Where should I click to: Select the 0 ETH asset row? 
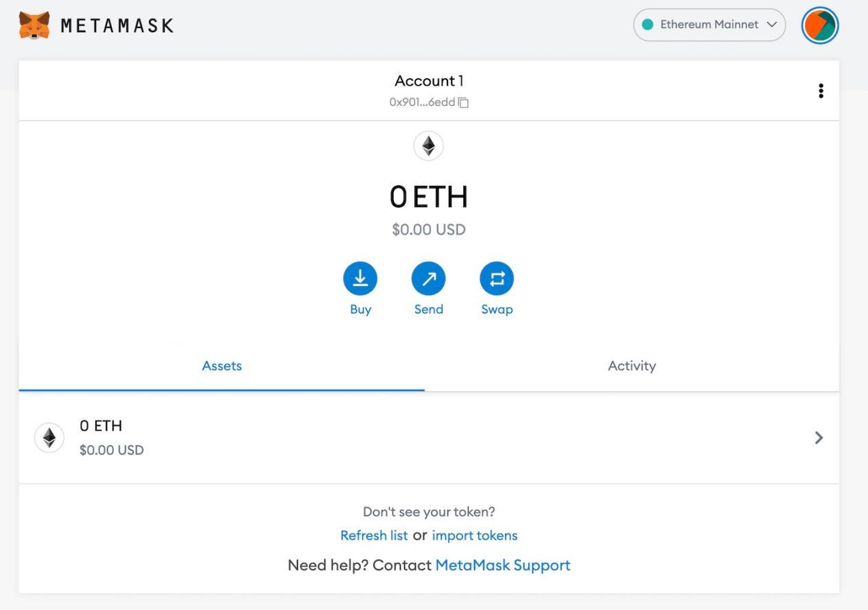(412, 438)
